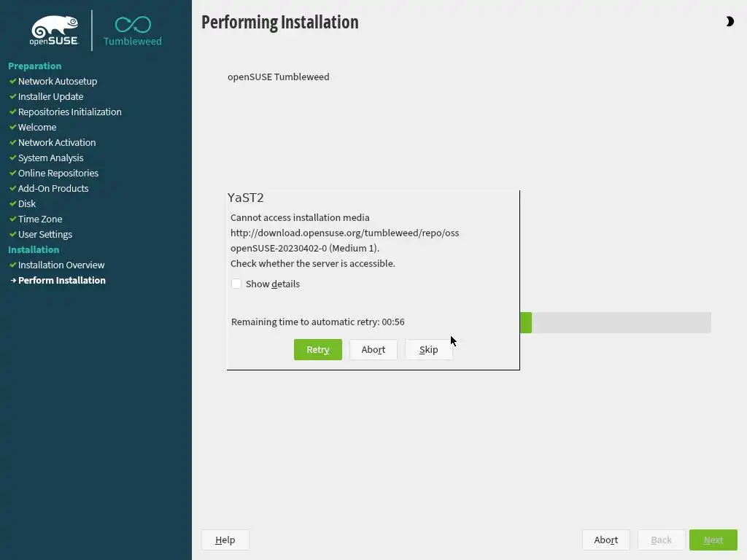Click checkmark beside User Settings
The image size is (747, 560).
pos(13,234)
